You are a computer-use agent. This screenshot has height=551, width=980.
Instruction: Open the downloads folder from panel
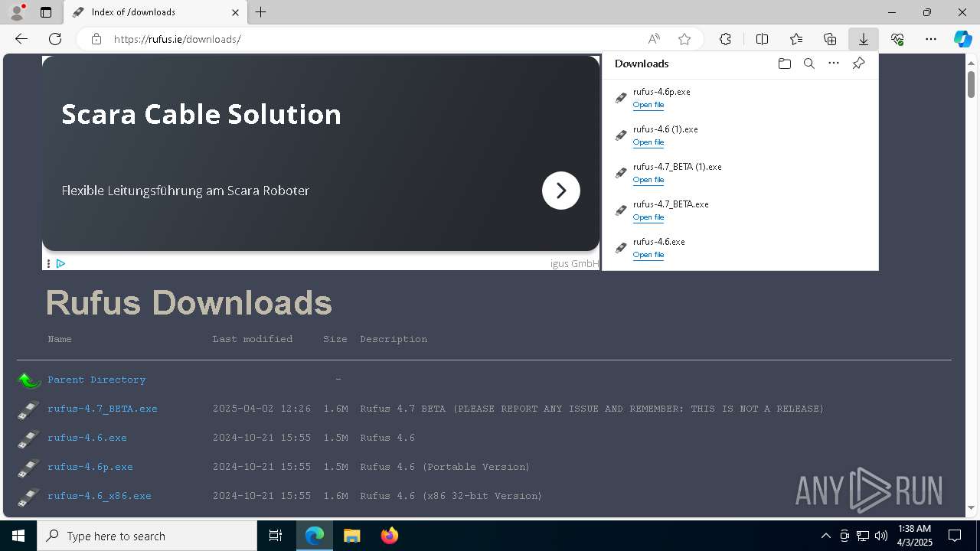(784, 64)
